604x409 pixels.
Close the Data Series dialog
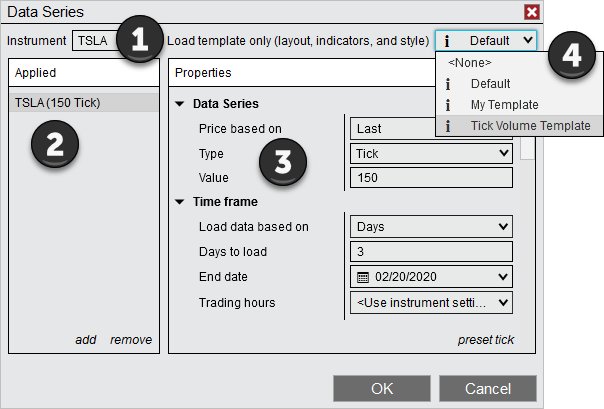[532, 12]
